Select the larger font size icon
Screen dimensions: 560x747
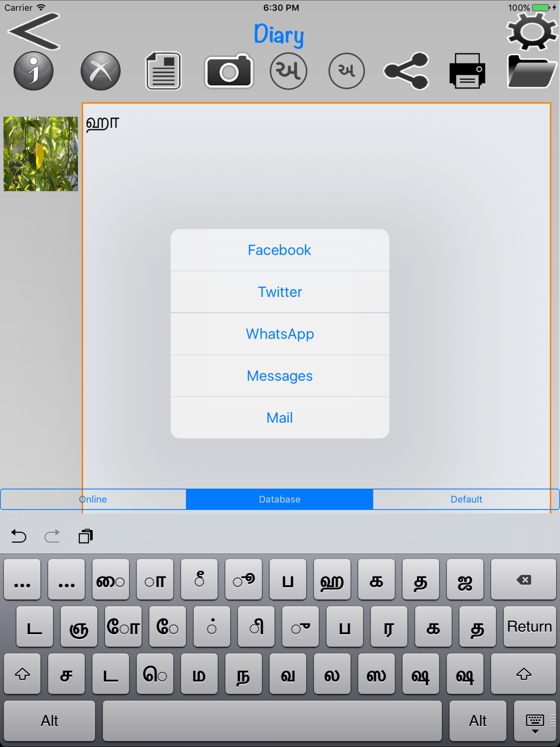[x=288, y=71]
